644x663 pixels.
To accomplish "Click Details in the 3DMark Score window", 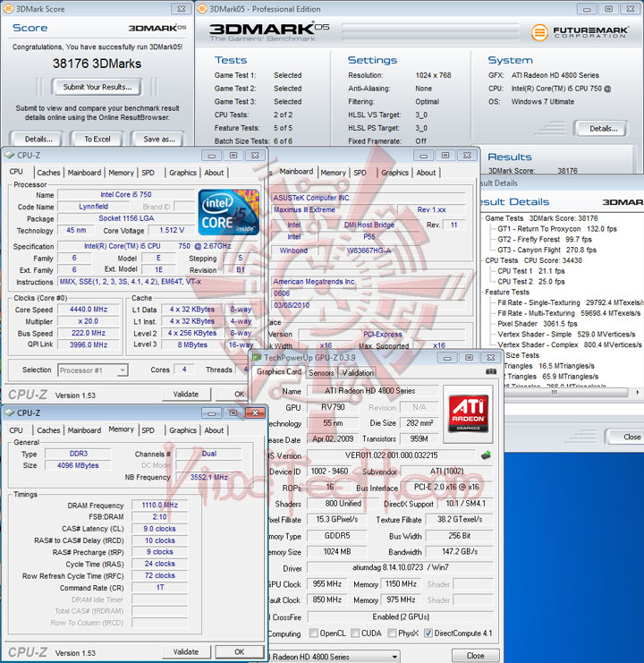I will (x=38, y=139).
